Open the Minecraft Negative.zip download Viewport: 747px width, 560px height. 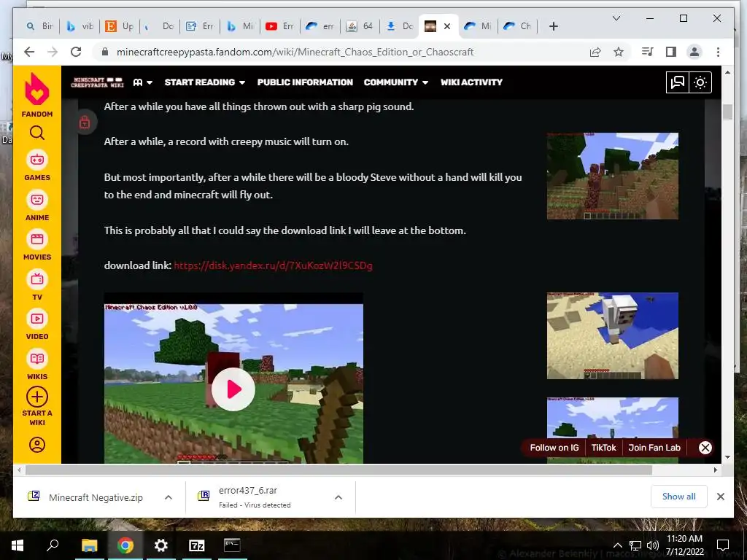coord(96,497)
